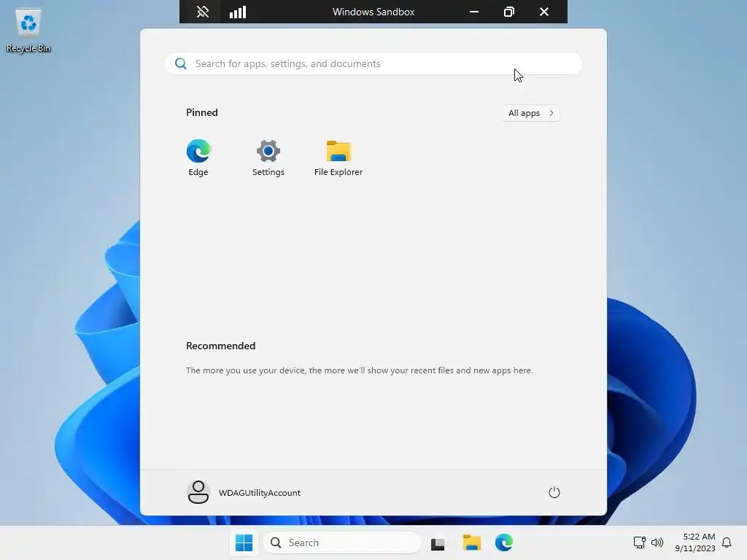Launch Microsoft Edge from the taskbar
Image resolution: width=747 pixels, height=560 pixels.
(x=504, y=542)
